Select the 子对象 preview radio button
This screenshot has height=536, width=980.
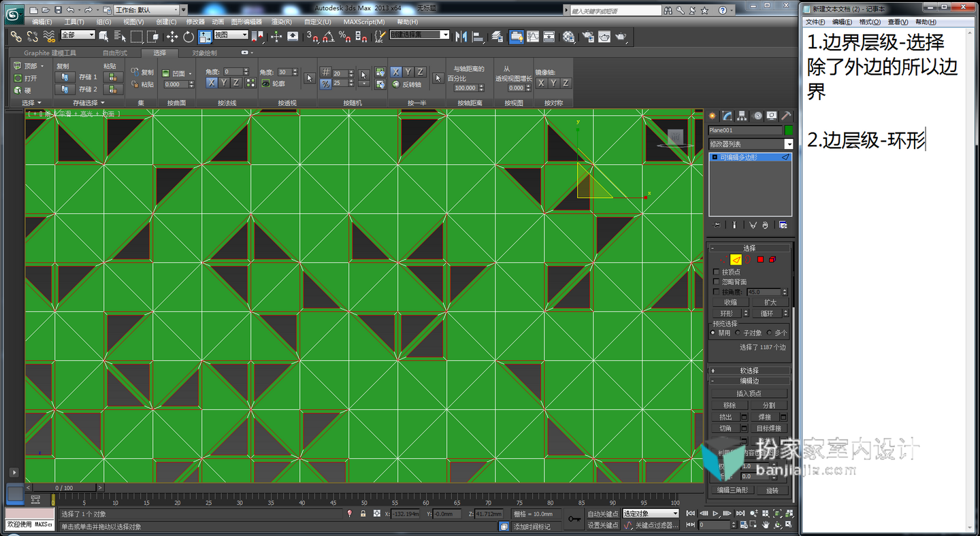pos(738,333)
